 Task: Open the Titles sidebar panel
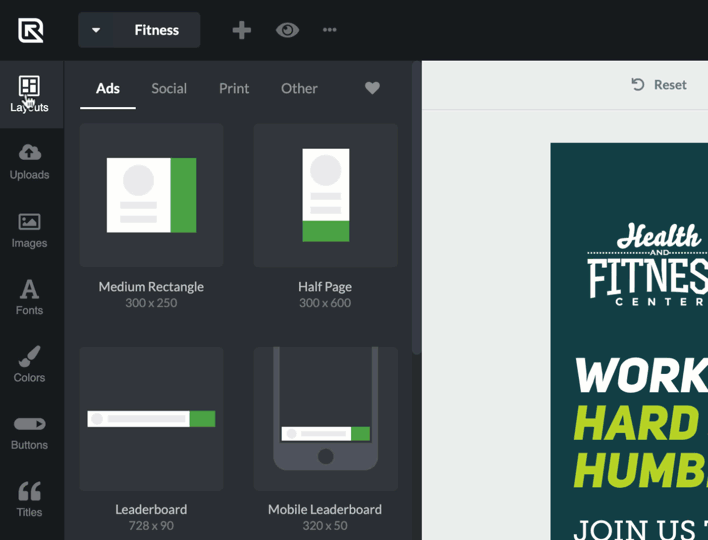29,499
